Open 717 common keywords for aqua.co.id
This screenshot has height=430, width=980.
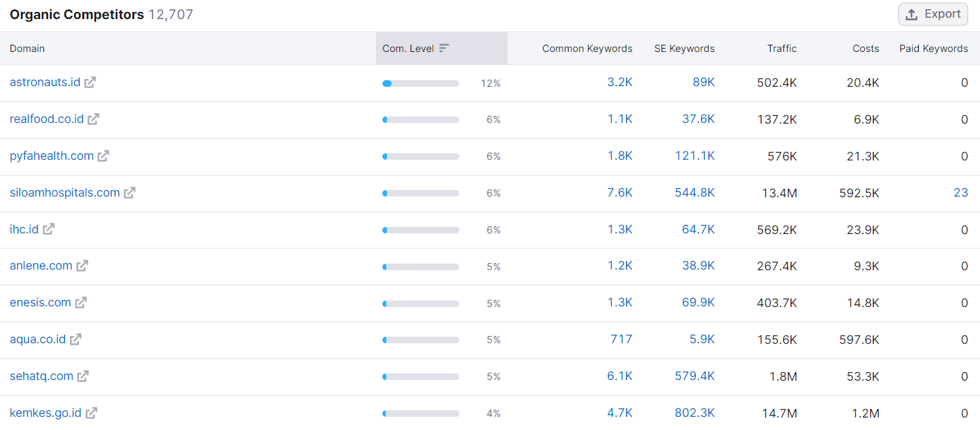[x=621, y=339]
